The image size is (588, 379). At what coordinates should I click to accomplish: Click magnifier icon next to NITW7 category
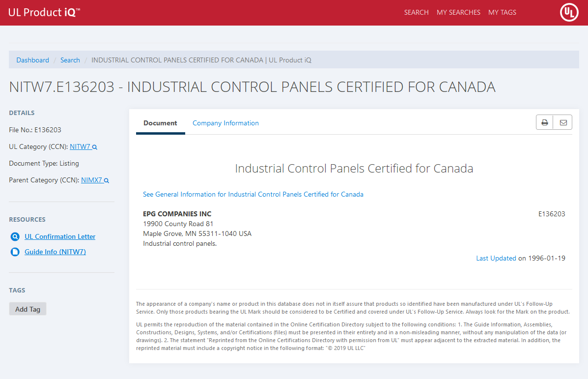[95, 147]
